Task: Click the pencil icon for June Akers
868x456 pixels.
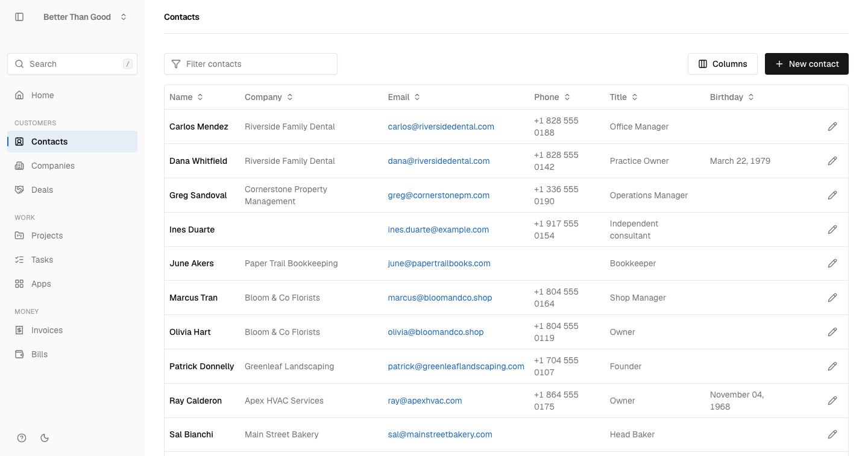Action: pyautogui.click(x=832, y=263)
